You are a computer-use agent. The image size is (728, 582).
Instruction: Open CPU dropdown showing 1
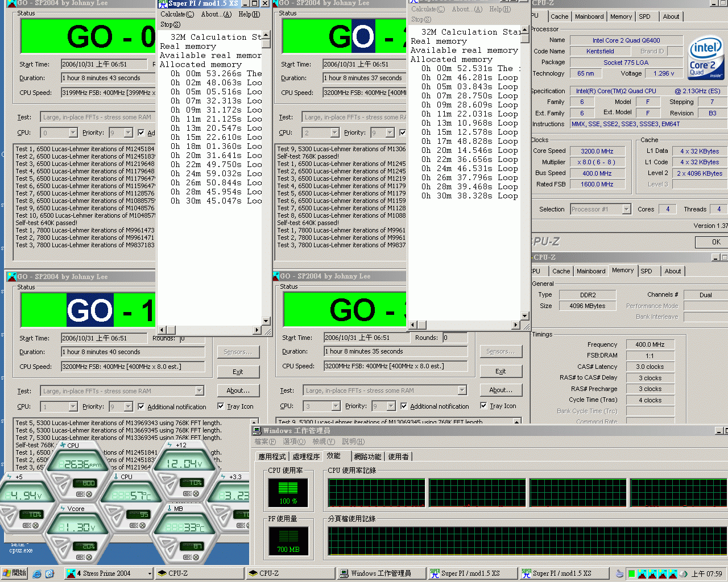(x=73, y=406)
